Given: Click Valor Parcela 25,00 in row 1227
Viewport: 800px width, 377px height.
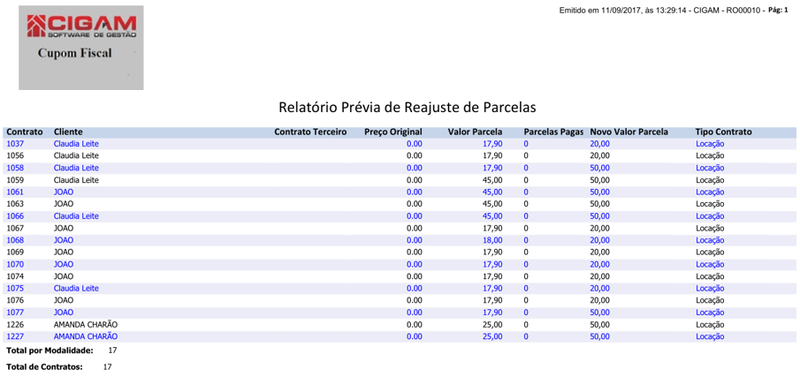Looking at the screenshot, I should 492,336.
